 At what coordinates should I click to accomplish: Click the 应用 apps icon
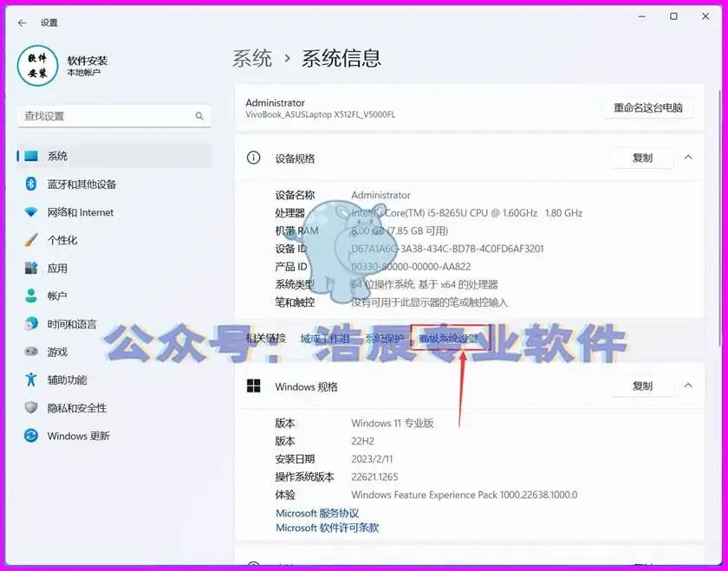click(31, 268)
